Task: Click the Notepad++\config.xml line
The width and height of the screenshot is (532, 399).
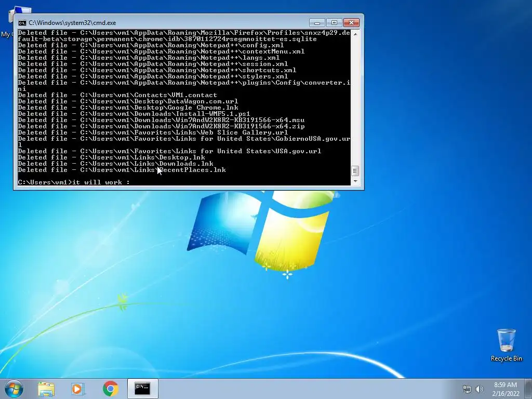Action: (151, 45)
